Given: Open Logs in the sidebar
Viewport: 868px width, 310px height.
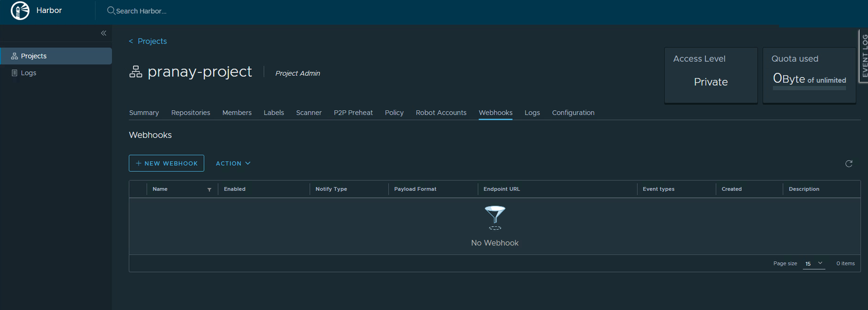Looking at the screenshot, I should tap(56, 73).
